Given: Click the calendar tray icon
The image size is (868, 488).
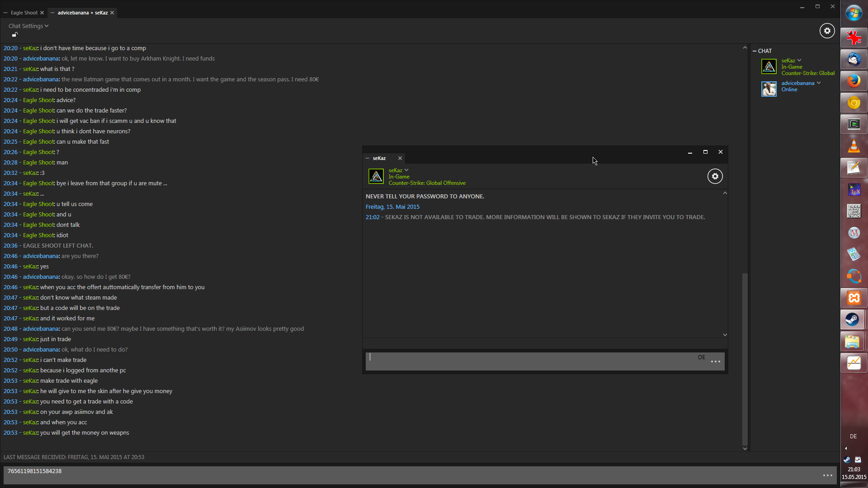Looking at the screenshot, I should [858, 460].
